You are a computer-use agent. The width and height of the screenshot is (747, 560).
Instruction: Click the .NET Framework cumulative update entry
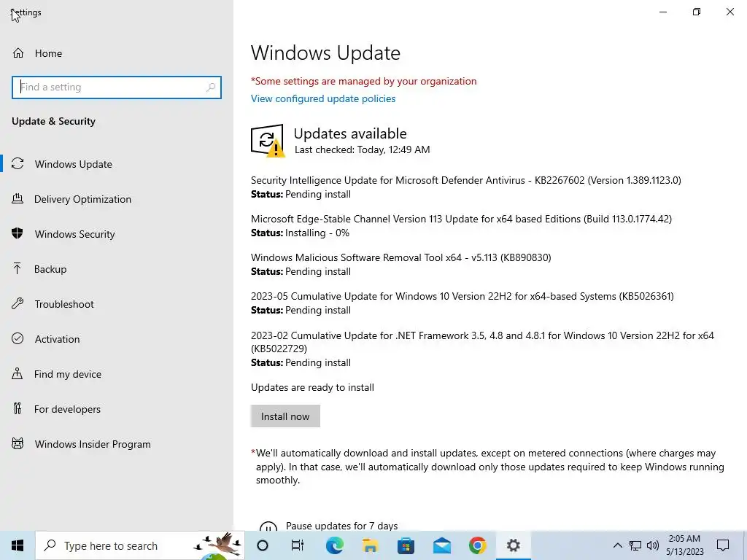point(482,342)
